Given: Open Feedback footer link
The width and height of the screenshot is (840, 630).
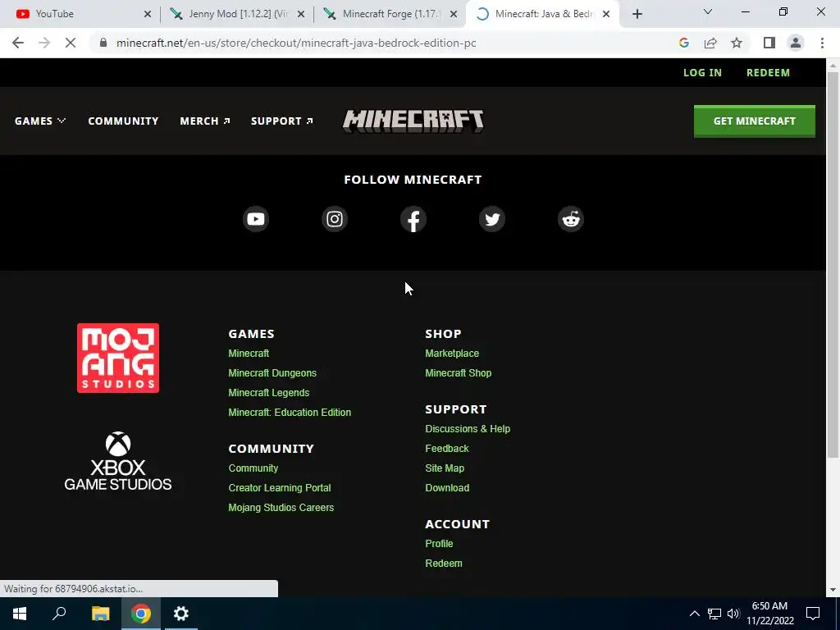Looking at the screenshot, I should [447, 449].
